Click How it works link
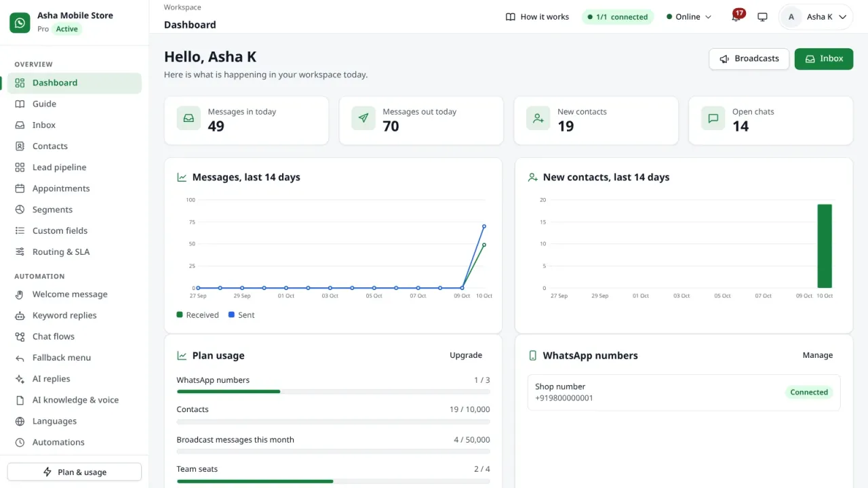Image resolution: width=868 pixels, height=488 pixels. 537,17
